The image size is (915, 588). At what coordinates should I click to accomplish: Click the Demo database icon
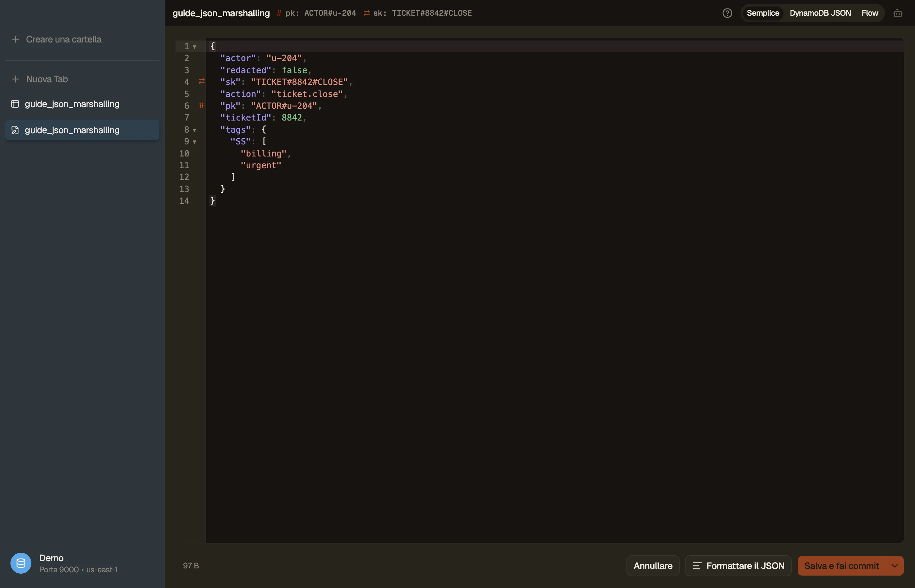[x=21, y=563]
